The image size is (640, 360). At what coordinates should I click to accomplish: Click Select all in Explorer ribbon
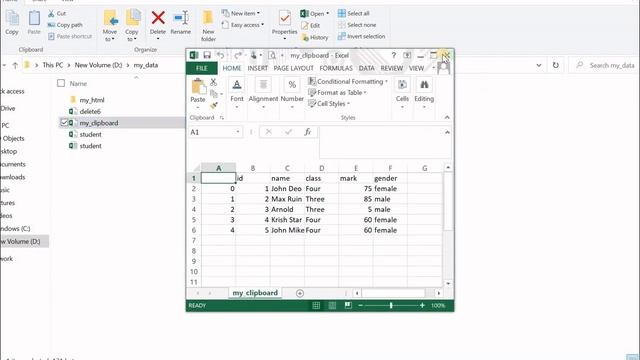pyautogui.click(x=354, y=13)
